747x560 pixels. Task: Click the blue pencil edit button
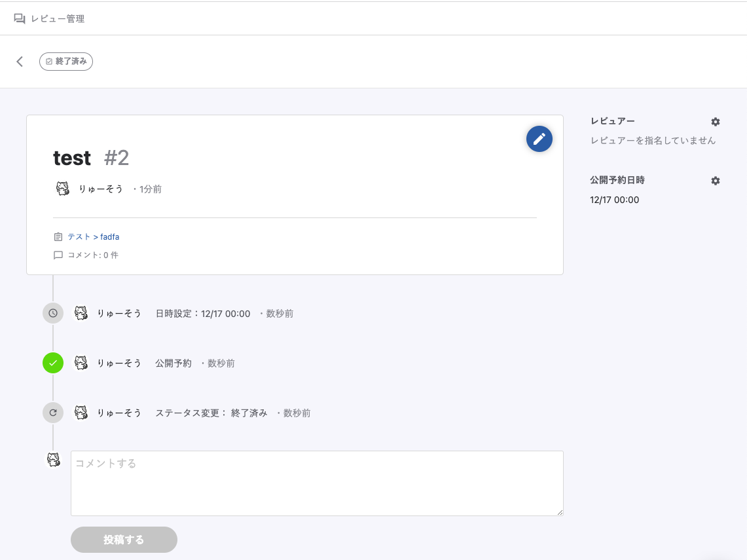pyautogui.click(x=539, y=139)
